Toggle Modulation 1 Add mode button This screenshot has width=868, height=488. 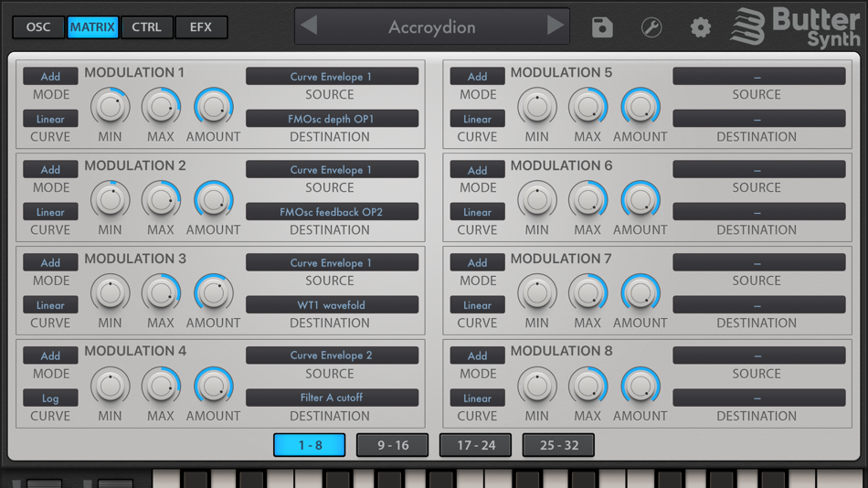point(50,77)
